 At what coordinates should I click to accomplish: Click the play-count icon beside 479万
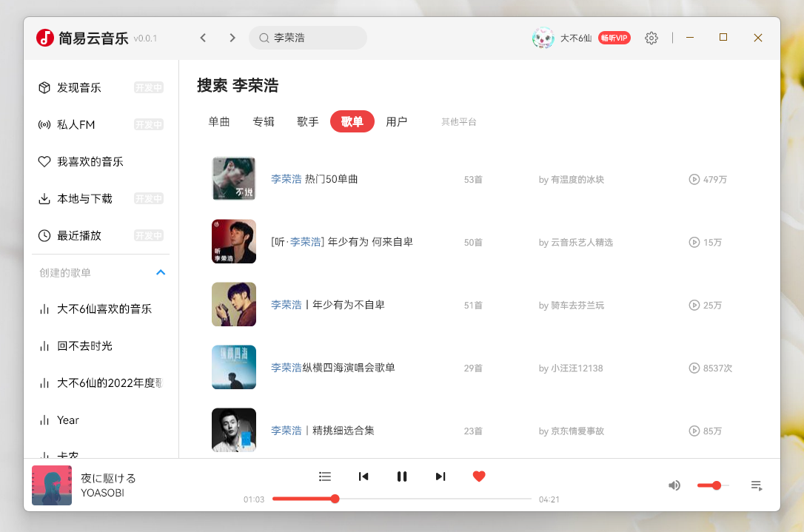(694, 179)
